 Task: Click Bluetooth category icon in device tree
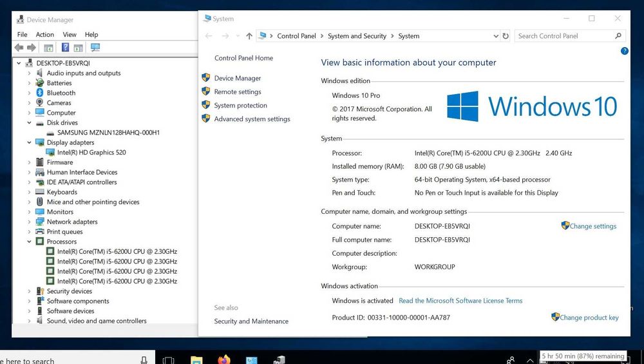point(40,93)
